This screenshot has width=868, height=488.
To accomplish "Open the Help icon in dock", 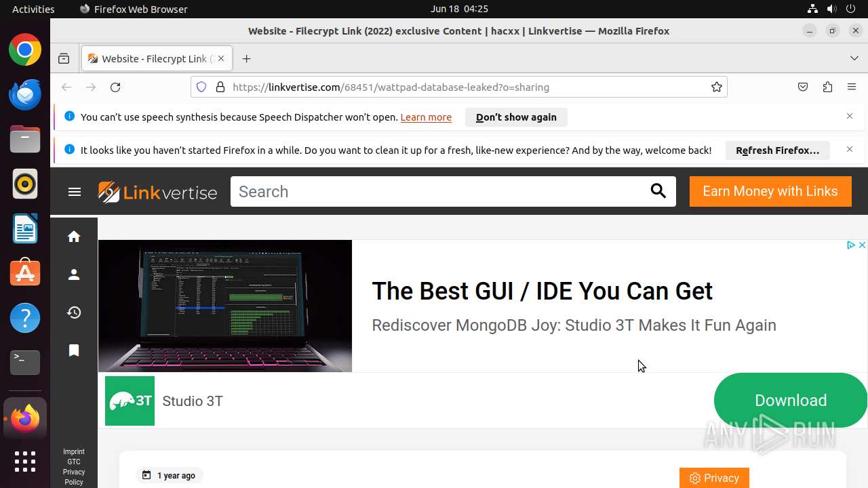I will 25,318.
